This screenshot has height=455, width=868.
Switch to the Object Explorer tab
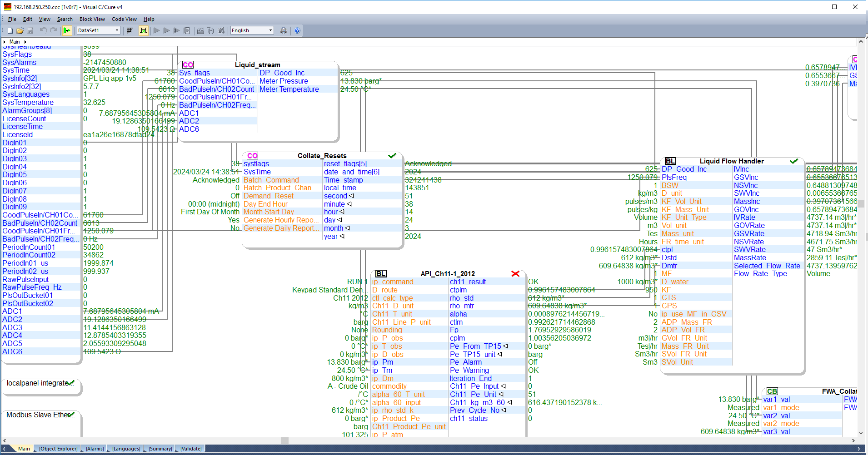click(x=58, y=449)
